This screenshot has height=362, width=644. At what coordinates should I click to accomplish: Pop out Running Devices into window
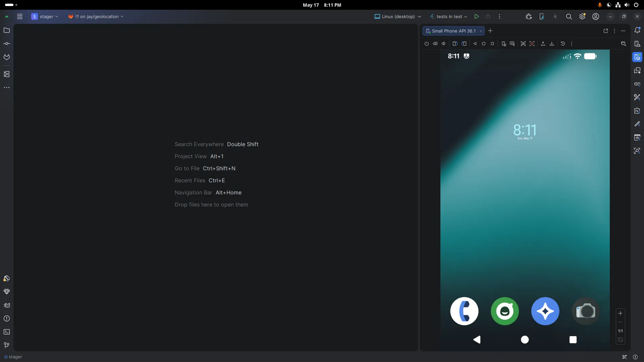click(606, 31)
